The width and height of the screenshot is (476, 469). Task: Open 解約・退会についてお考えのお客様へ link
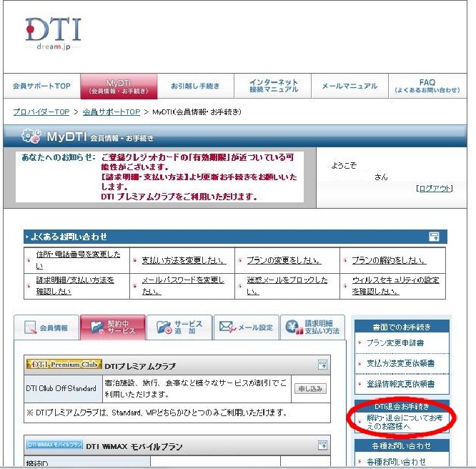click(403, 421)
